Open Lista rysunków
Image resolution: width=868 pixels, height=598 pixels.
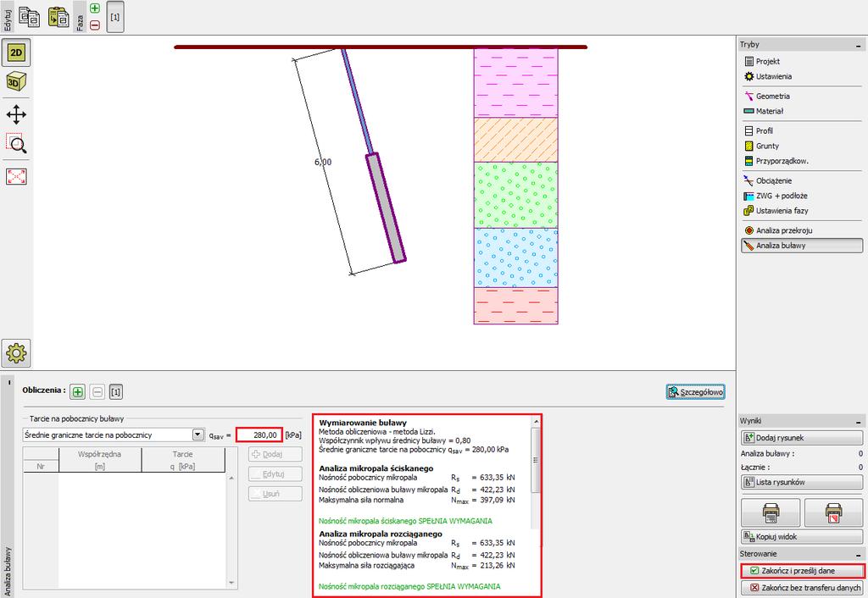click(x=802, y=482)
